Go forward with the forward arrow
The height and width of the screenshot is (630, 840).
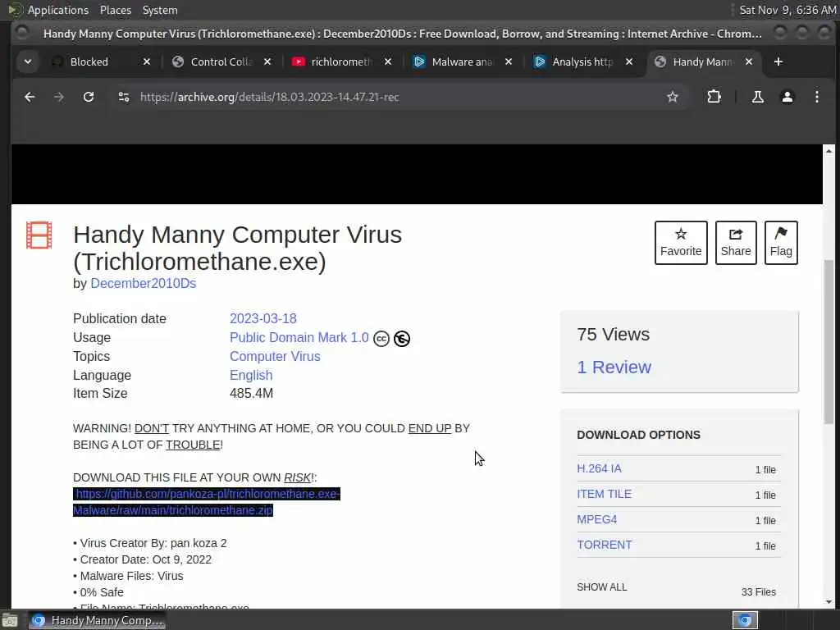(x=59, y=97)
